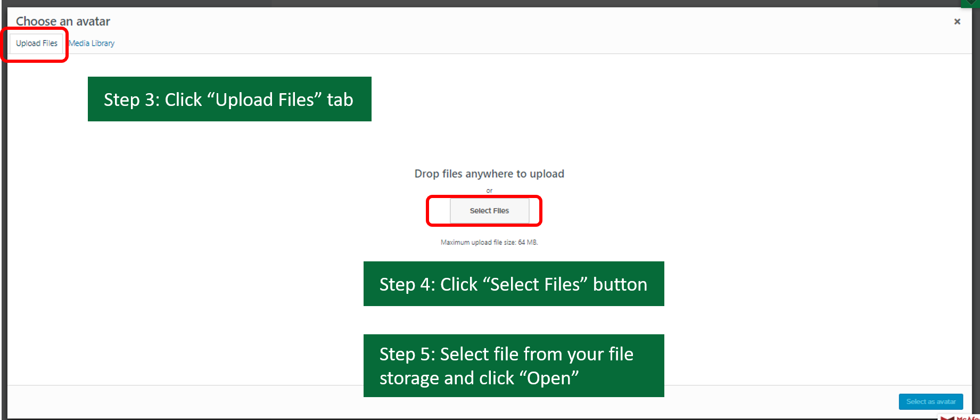The width and height of the screenshot is (980, 420).
Task: Click the green Step 5 instruction box
Action: pyautogui.click(x=514, y=366)
